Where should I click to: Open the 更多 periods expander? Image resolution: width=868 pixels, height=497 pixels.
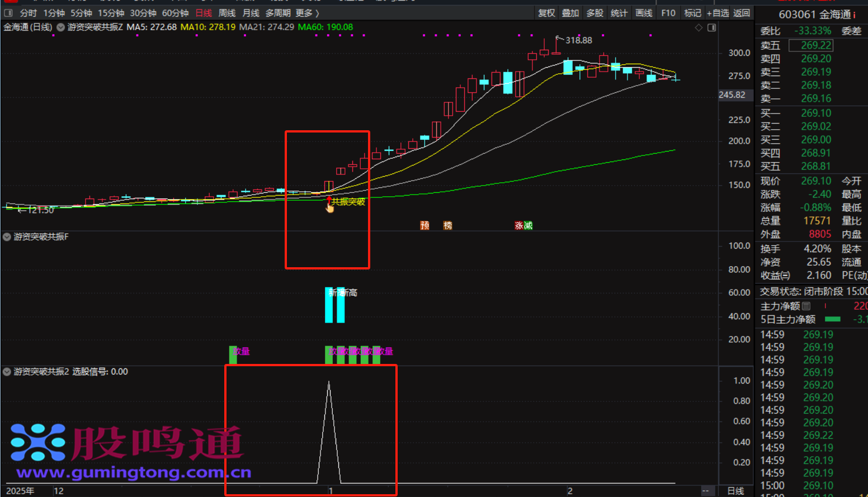(x=307, y=13)
